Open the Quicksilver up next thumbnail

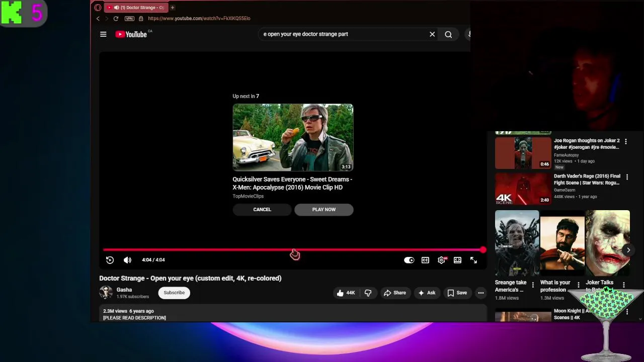[x=293, y=137]
